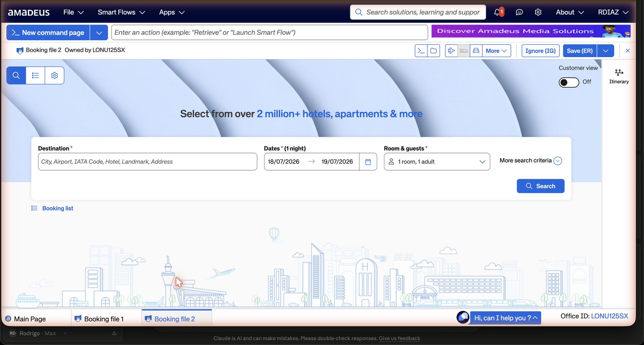
Task: Open the chat messages icon in header
Action: pos(519,12)
